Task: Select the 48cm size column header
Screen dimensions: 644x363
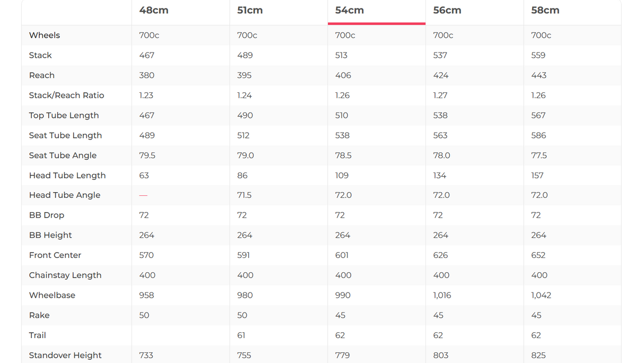Action: tap(154, 11)
